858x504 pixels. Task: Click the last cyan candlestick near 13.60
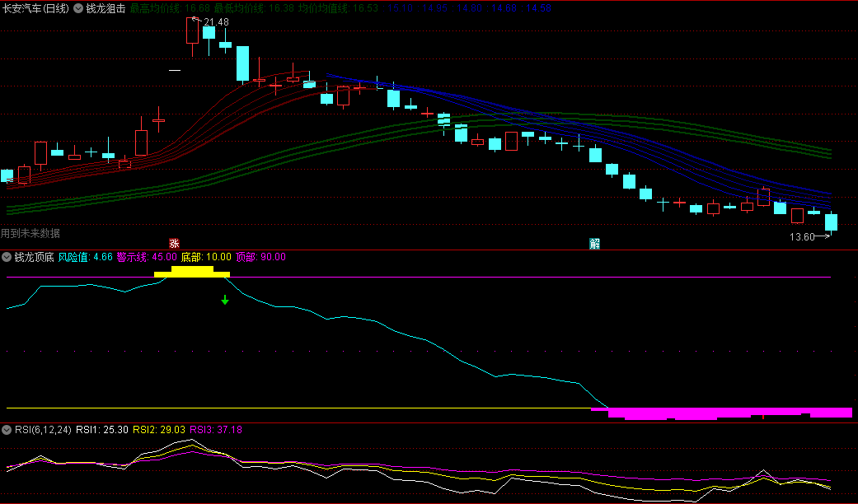coord(831,222)
